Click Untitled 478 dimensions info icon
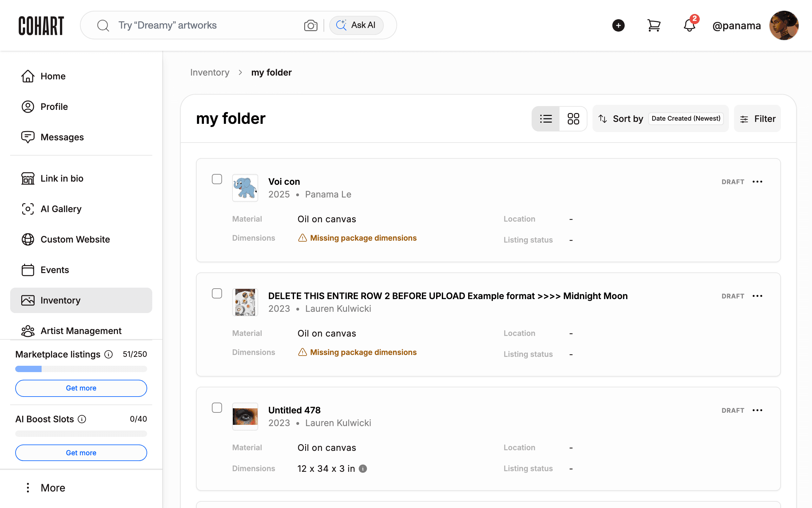The image size is (812, 508). pyautogui.click(x=363, y=469)
